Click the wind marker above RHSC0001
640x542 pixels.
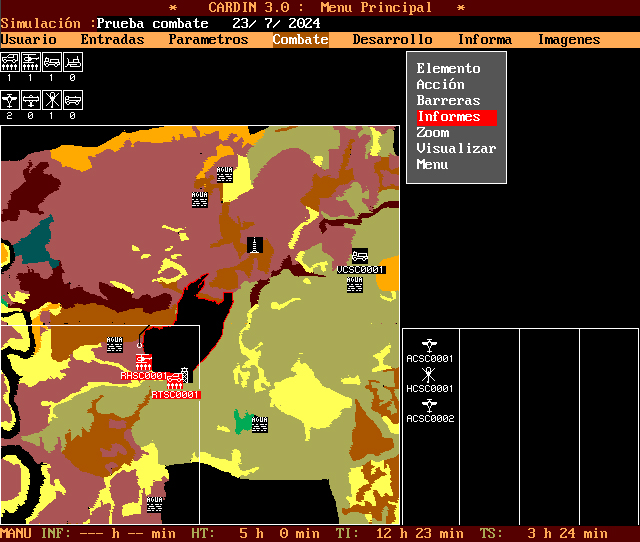pos(140,345)
